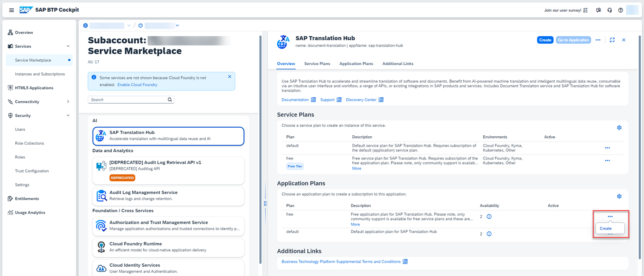Open Instances and Subscriptions in navigation
The width and height of the screenshot is (644, 276).
(x=39, y=74)
